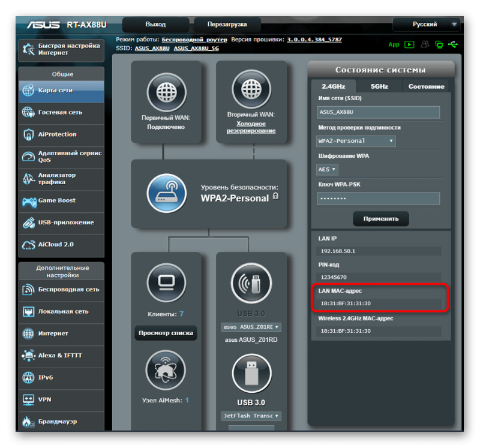Image resolution: width=480 pixels, height=448 pixels.
Task: Click the LAN MAC address value under LAN MAC-адрес
Action: (x=346, y=303)
